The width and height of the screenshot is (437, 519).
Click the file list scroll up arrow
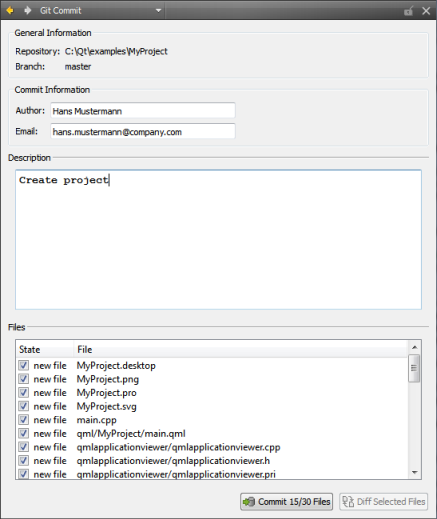(415, 347)
